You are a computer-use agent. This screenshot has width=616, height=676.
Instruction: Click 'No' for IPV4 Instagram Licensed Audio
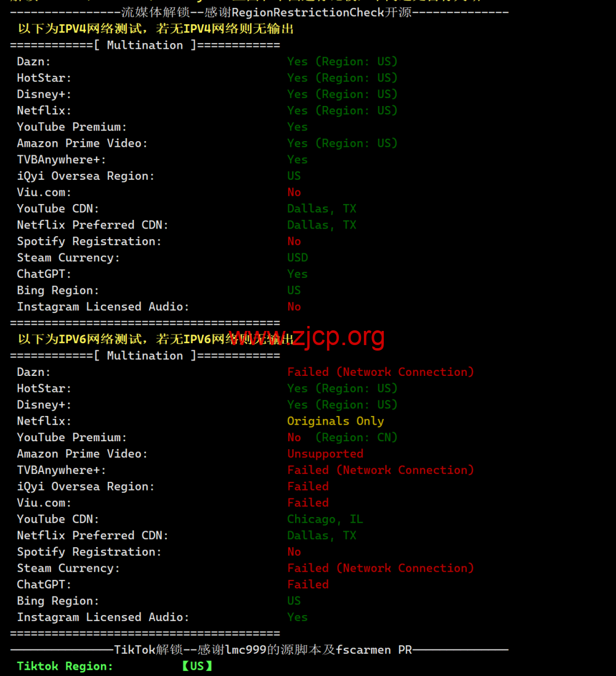point(294,307)
